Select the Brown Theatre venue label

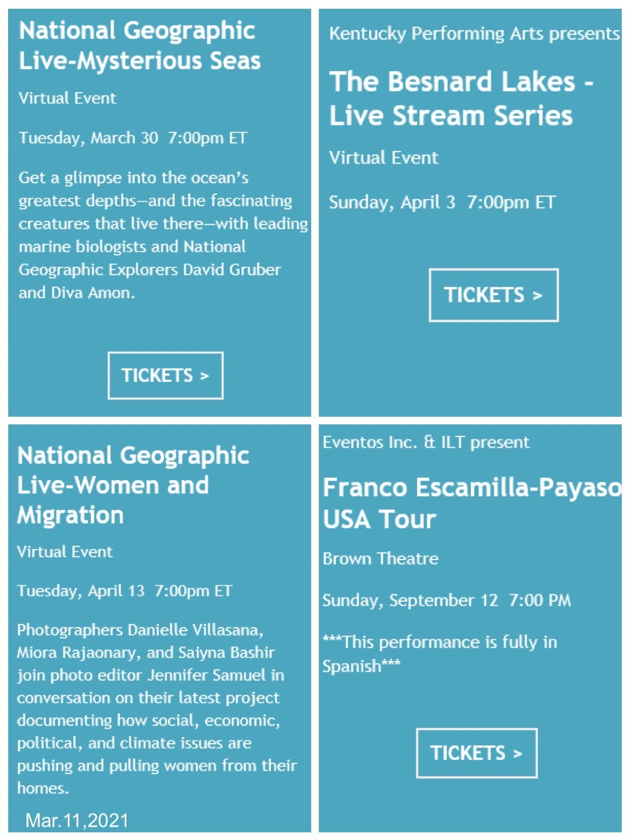point(380,558)
